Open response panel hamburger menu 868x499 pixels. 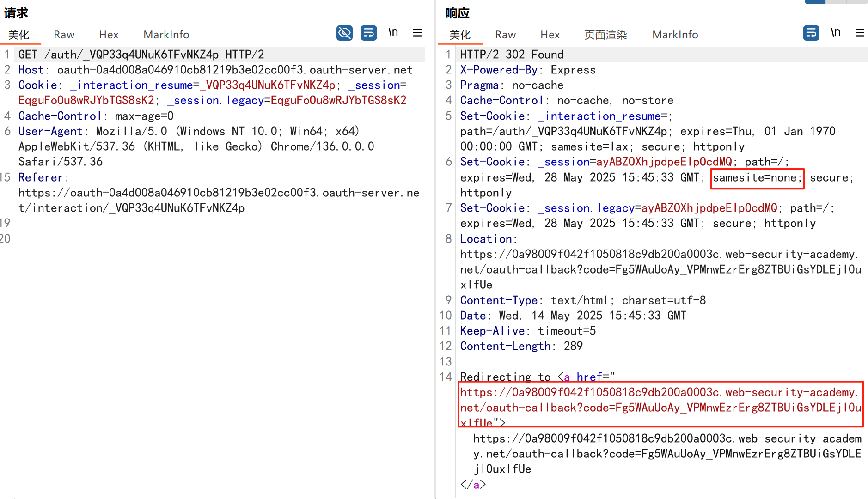click(860, 33)
